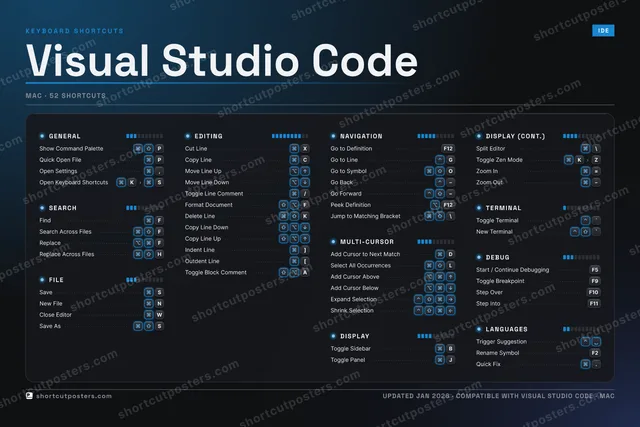The width and height of the screenshot is (640, 427).
Task: Click the A key for Toggle Block Comment
Action: coord(305,272)
